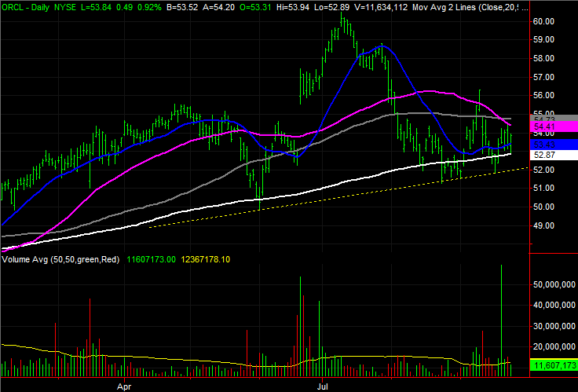Click the low Lo=52.89 value
Screen dimensions: 578x392
click(332, 7)
